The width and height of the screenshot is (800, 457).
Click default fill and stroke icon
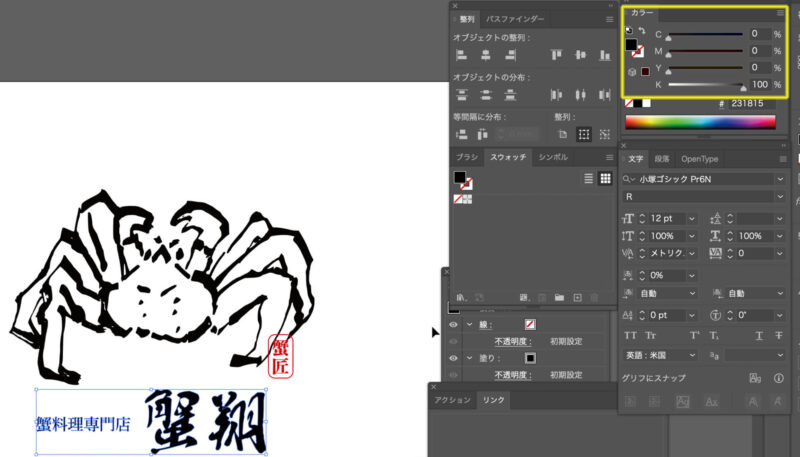[x=629, y=31]
